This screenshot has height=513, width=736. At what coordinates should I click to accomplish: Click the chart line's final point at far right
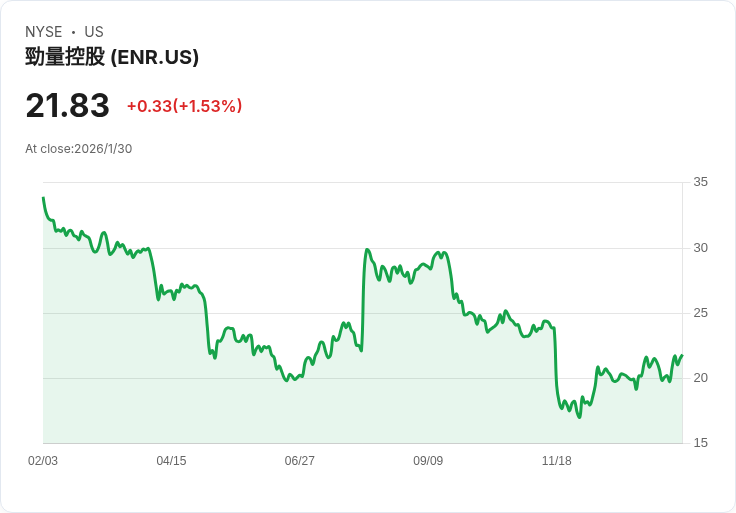point(682,355)
